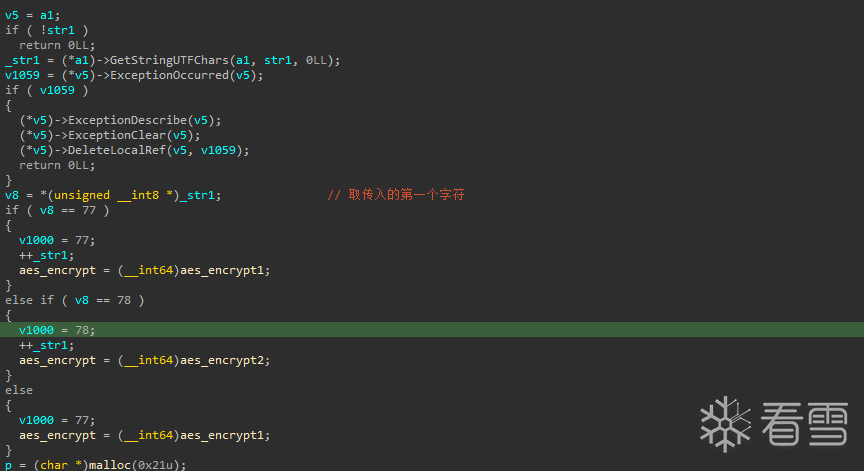864x471 pixels.
Task: Click the GetStringUTFChars function call
Action: pyautogui.click(x=169, y=60)
